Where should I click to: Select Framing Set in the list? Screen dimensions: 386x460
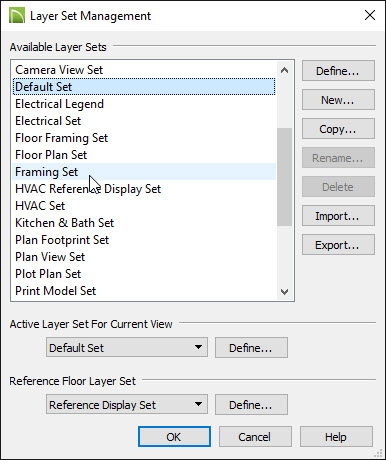(144, 172)
